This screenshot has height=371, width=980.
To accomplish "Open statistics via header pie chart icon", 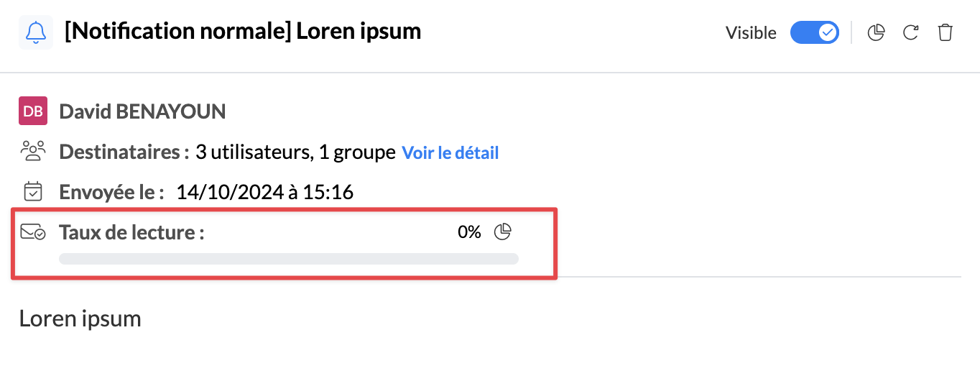I will (x=876, y=32).
